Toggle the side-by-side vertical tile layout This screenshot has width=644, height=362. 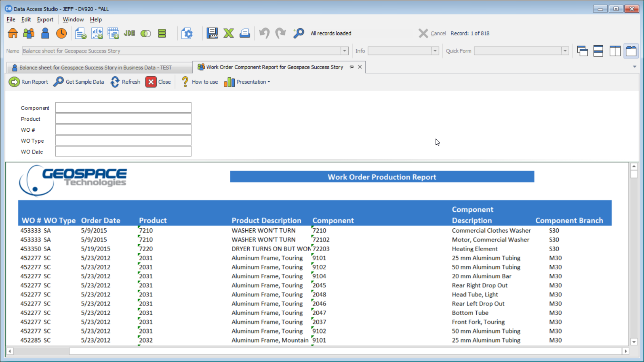tap(615, 51)
